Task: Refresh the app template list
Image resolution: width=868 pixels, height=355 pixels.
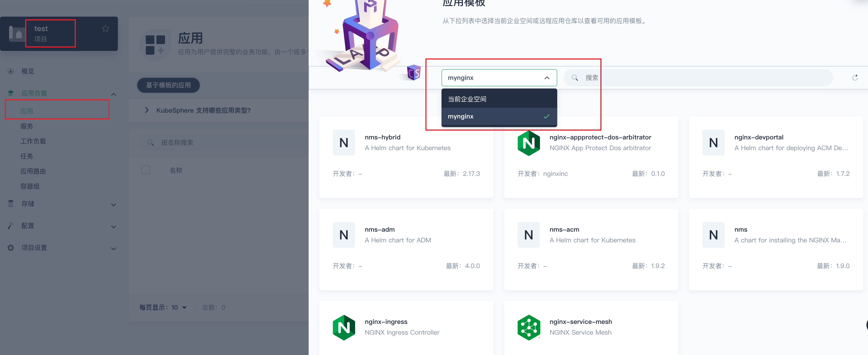Action: tap(855, 78)
